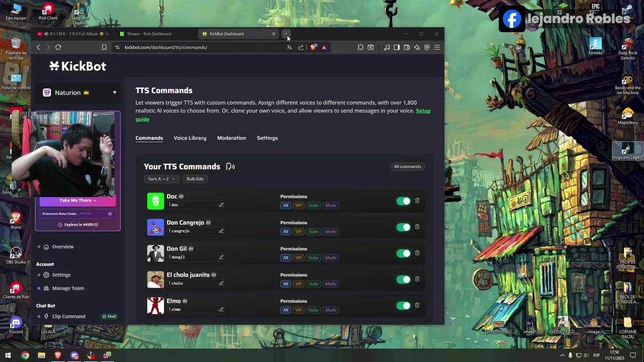Open the Brave music playlist icon
The height and width of the screenshot is (362, 644).
tap(386, 47)
